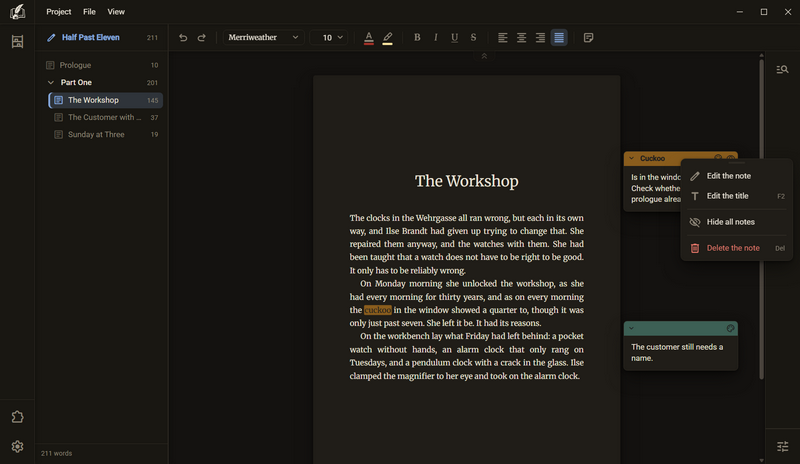Redo the last undone change
The width and height of the screenshot is (800, 464).
pos(202,37)
